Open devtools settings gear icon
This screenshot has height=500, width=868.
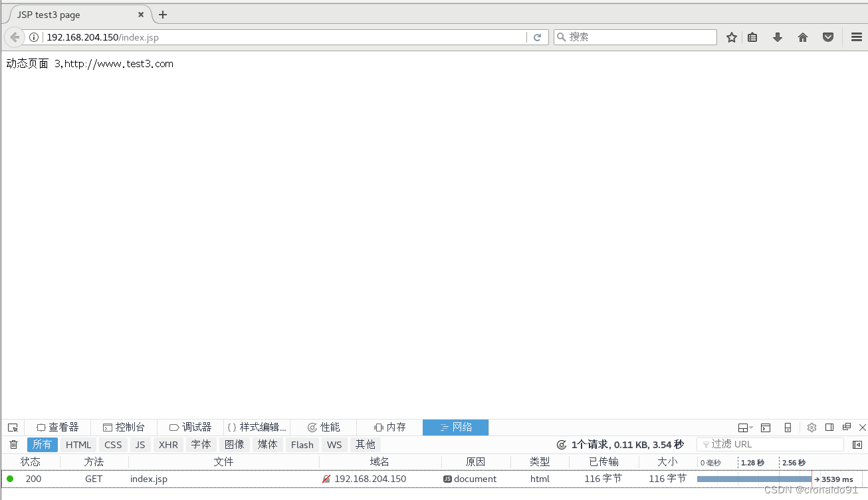(812, 428)
